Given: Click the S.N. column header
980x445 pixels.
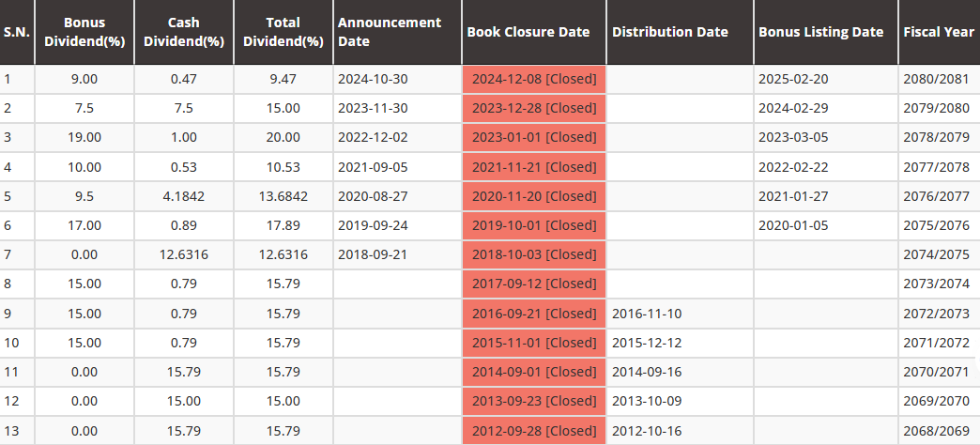Looking at the screenshot, I should [x=15, y=32].
